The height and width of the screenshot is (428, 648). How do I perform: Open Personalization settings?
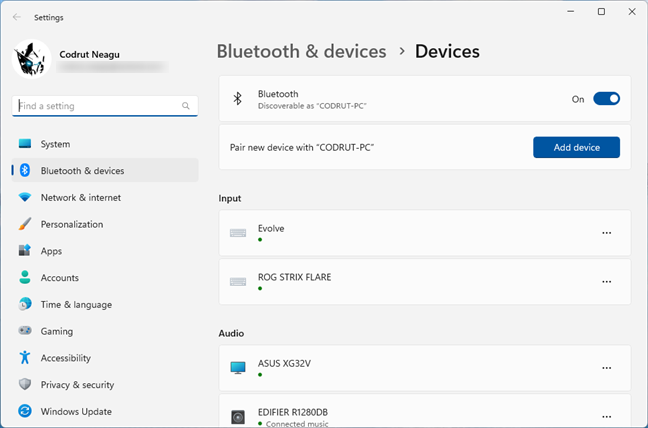pos(105,224)
